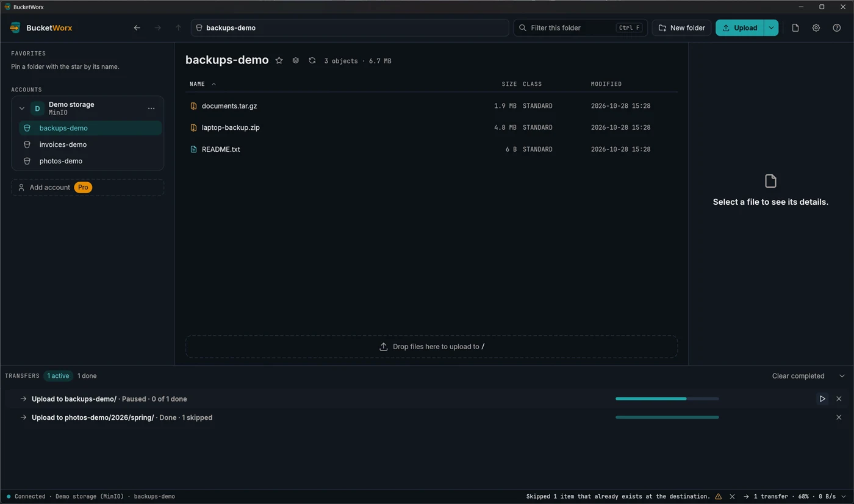The image size is (854, 504).
Task: Open the photos-demo bucket
Action: (x=90, y=161)
